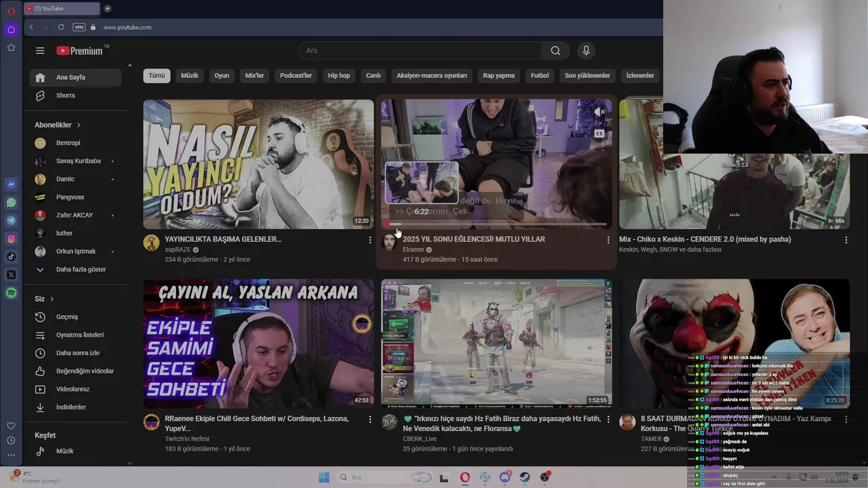Viewport: 868px width, 488px height.
Task: Open Oynatma listeleri playlists
Action: [x=75, y=335]
